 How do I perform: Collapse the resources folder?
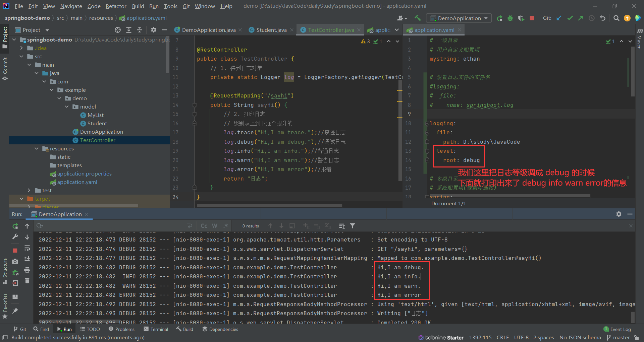pos(37,148)
